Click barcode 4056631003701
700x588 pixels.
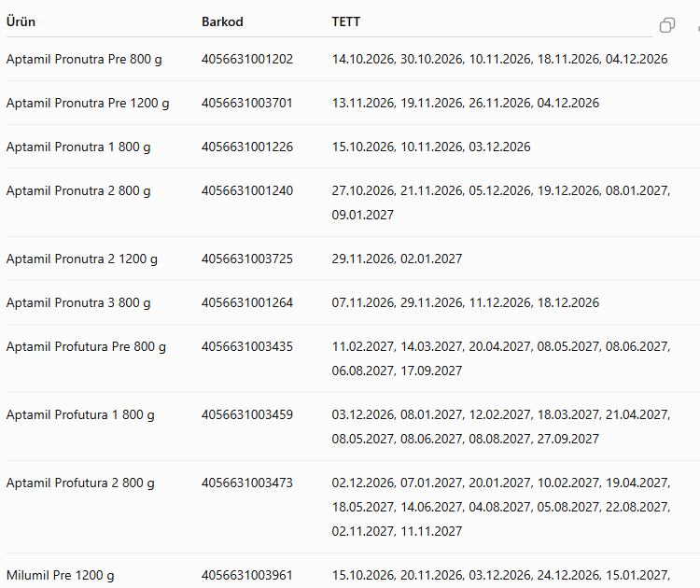[x=247, y=103]
